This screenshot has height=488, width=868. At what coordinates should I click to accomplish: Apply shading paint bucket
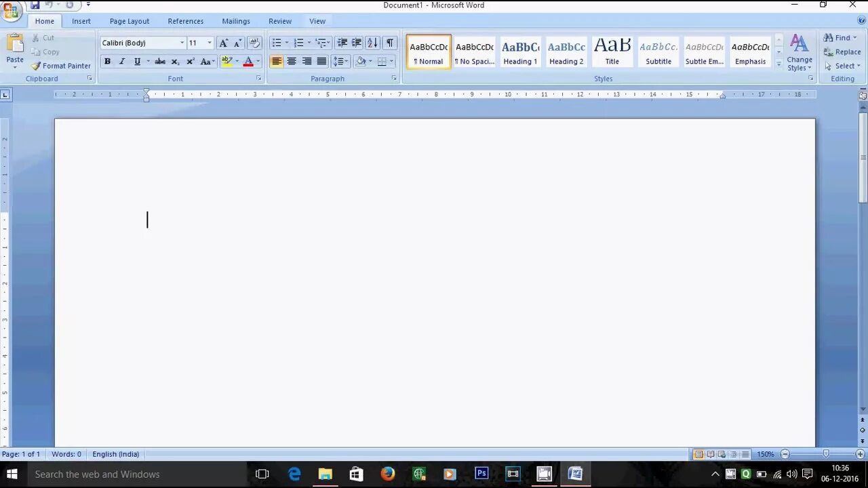pyautogui.click(x=361, y=62)
